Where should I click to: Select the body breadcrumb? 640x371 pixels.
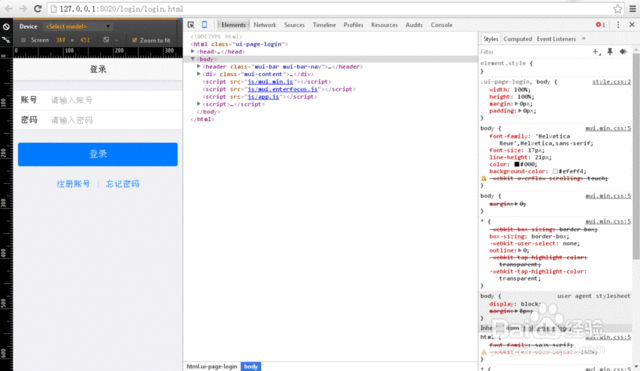(251, 367)
